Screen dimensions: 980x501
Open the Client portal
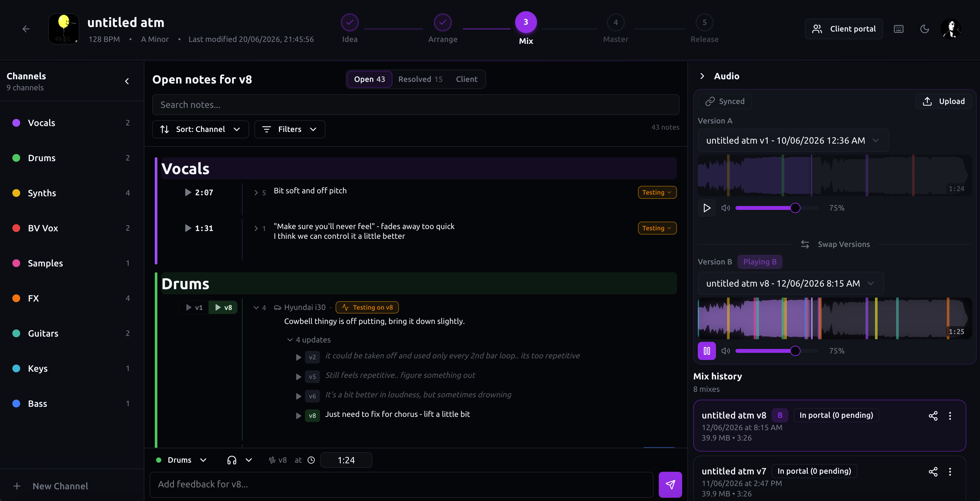(x=844, y=29)
